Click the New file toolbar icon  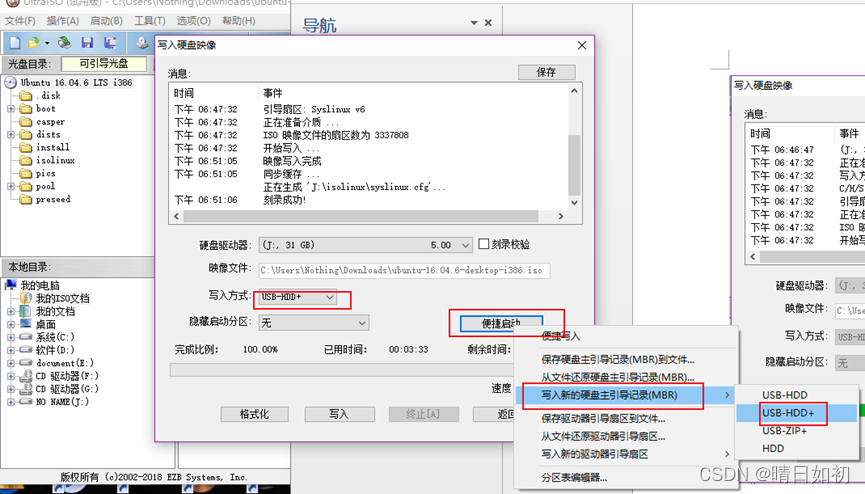click(x=15, y=43)
